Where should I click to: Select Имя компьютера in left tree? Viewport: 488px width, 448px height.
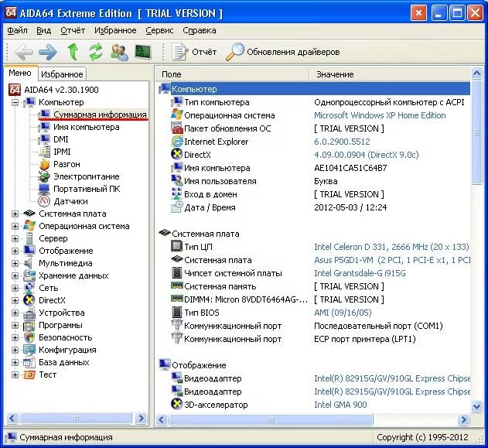click(x=86, y=127)
